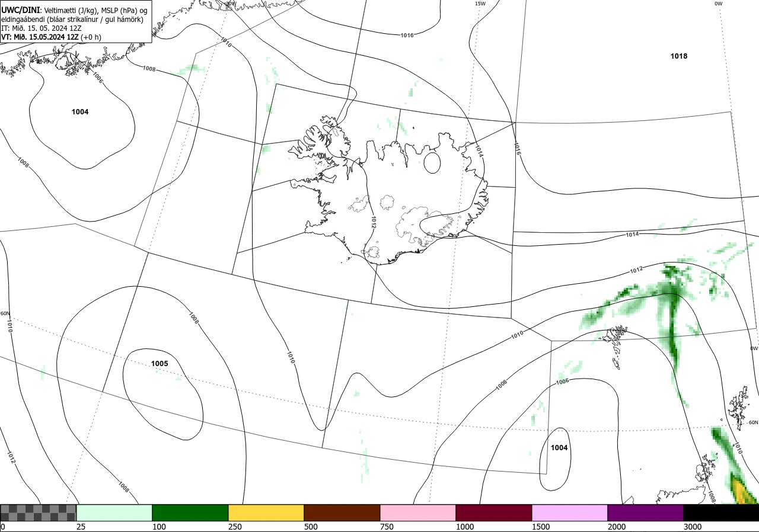The image size is (759, 532).
Task: Click the legend value '250'
Action: (234, 527)
